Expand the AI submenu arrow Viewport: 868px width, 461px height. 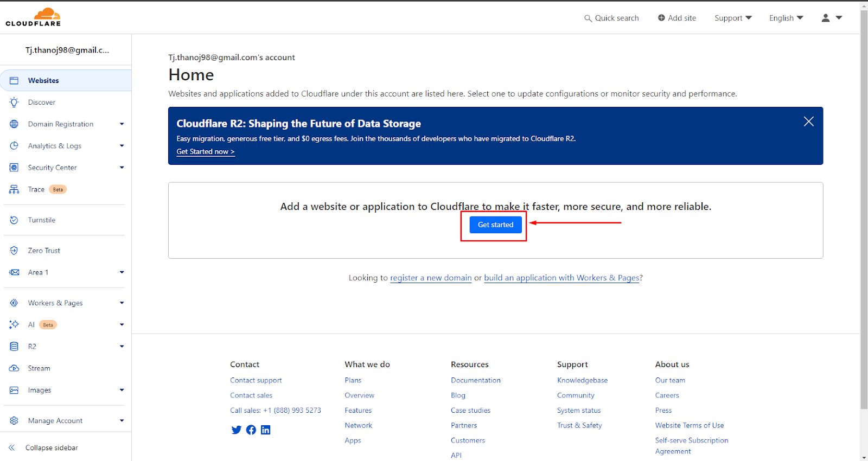tap(122, 325)
